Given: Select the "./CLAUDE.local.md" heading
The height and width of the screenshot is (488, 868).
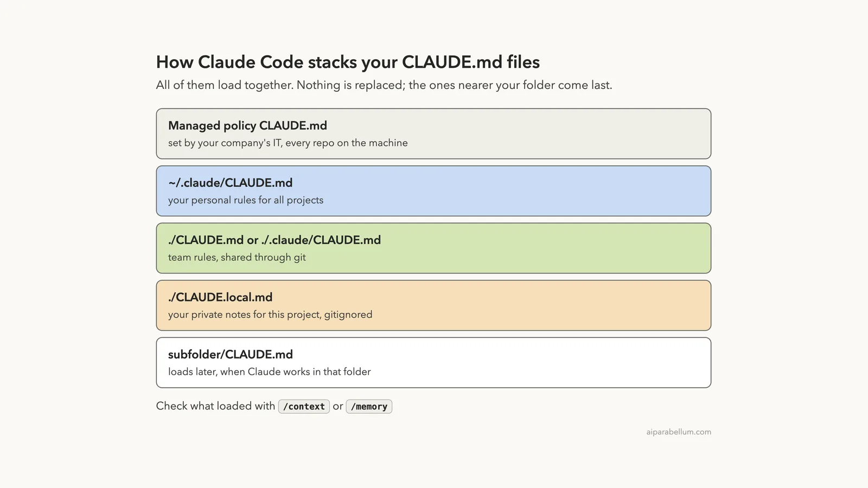Looking at the screenshot, I should (220, 297).
